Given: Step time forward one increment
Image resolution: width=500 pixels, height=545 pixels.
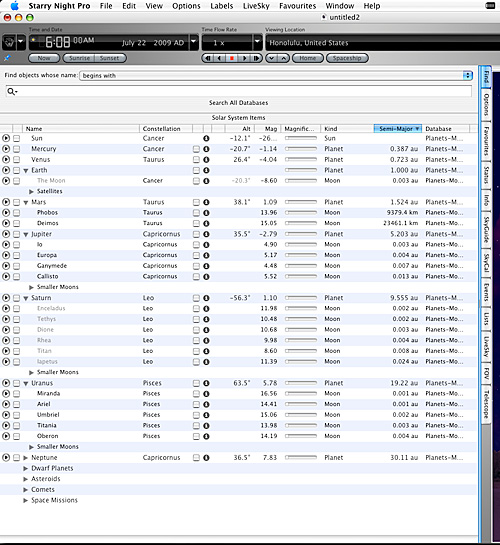Looking at the screenshot, I should (256, 58).
